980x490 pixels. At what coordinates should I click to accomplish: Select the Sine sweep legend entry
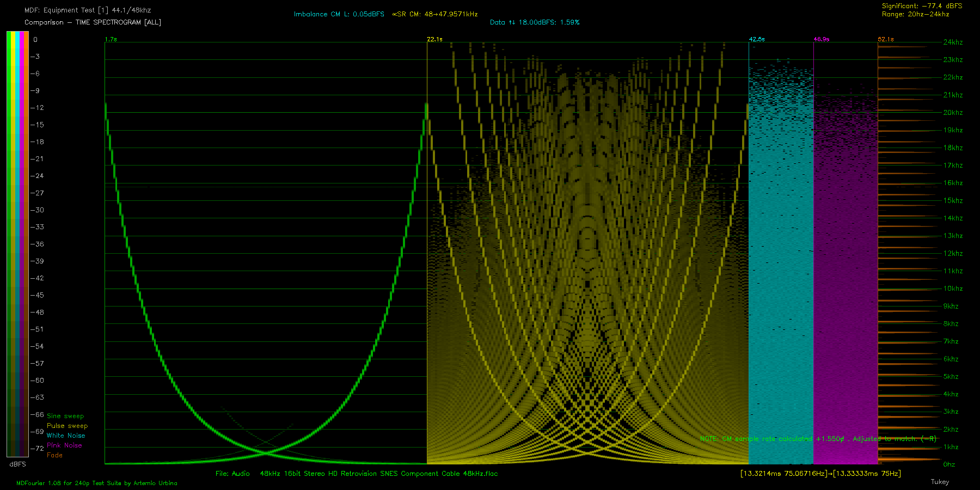[x=65, y=416]
